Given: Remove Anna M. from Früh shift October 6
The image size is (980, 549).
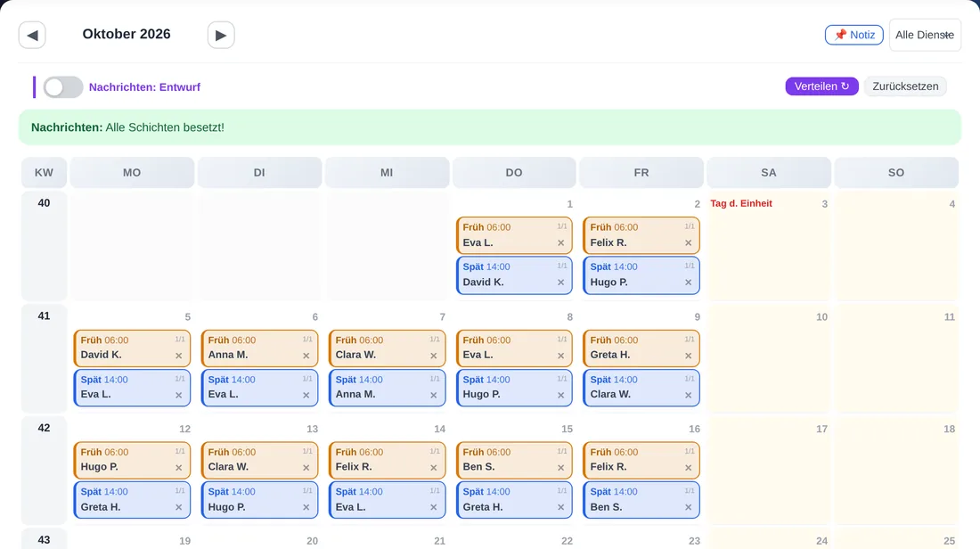Looking at the screenshot, I should [x=306, y=356].
